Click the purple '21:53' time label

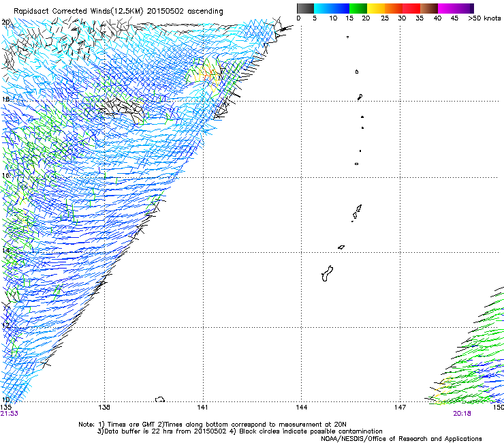[x=10, y=414]
